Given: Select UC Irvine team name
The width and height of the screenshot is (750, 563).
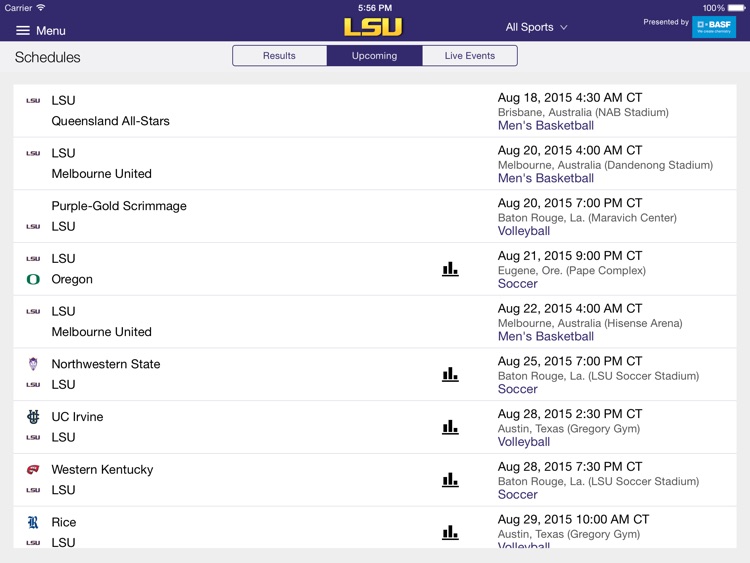Looking at the screenshot, I should pos(77,417).
